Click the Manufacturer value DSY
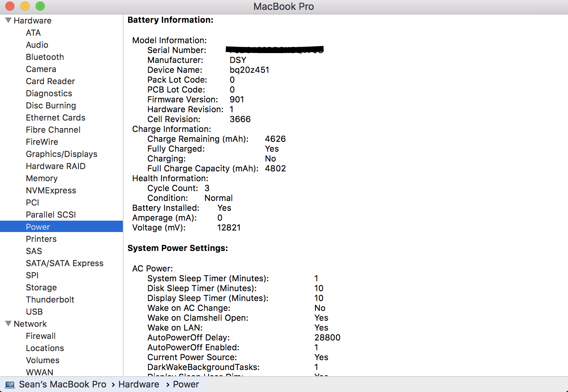Screen dimensions: 568x392 point(238,60)
